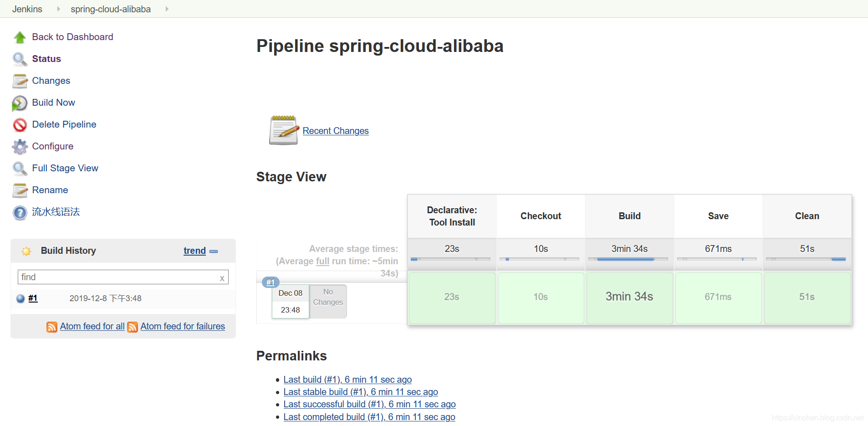Click the blue status ball of build #1
The width and height of the screenshot is (868, 426).
tap(20, 298)
